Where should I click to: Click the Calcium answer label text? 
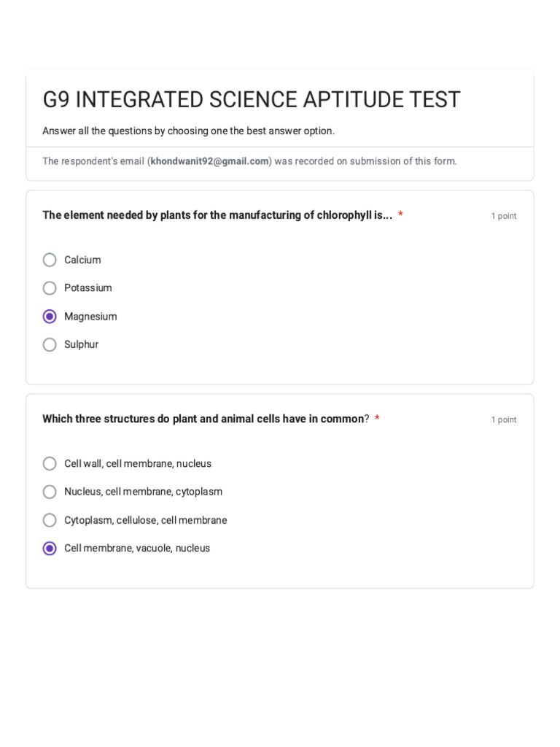point(82,260)
